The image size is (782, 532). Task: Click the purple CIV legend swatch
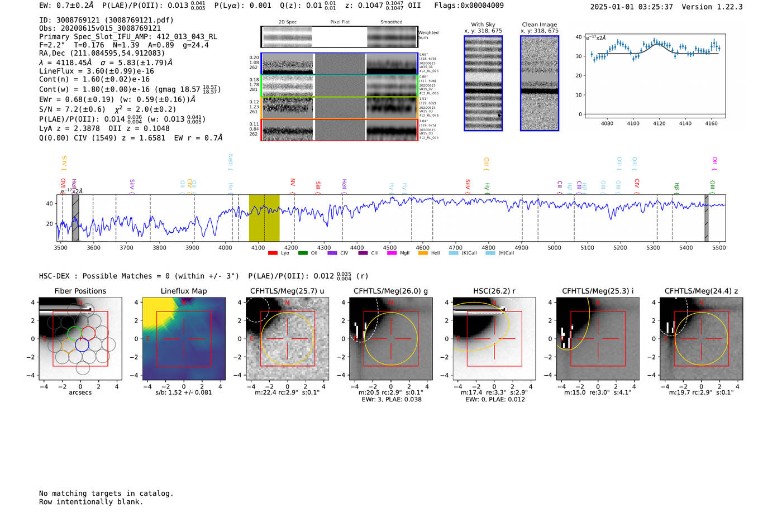332,253
